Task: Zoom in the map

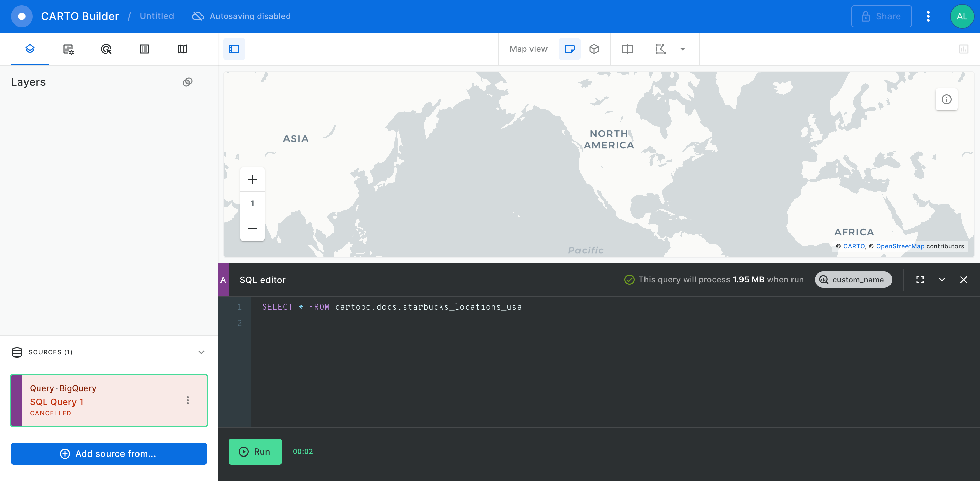Action: click(252, 180)
